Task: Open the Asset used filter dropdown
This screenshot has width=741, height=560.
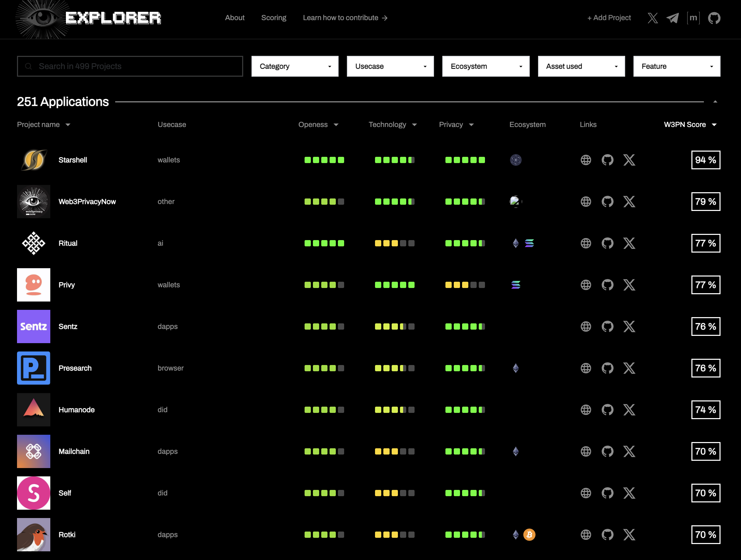Action: tap(581, 66)
